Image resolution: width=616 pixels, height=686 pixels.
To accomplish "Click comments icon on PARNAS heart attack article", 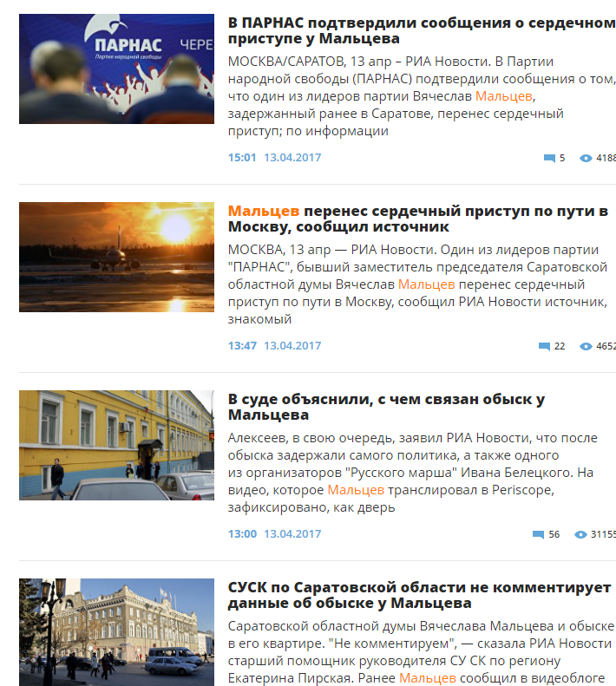I will (549, 158).
